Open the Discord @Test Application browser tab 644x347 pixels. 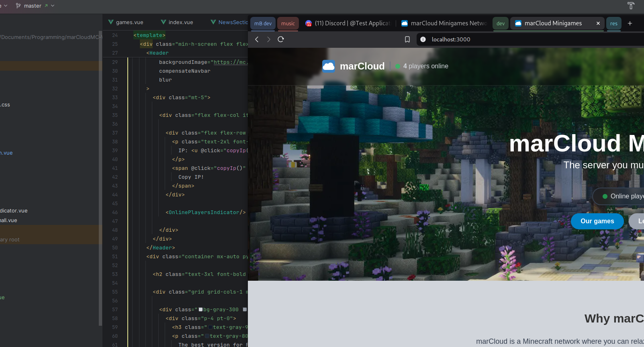(348, 23)
